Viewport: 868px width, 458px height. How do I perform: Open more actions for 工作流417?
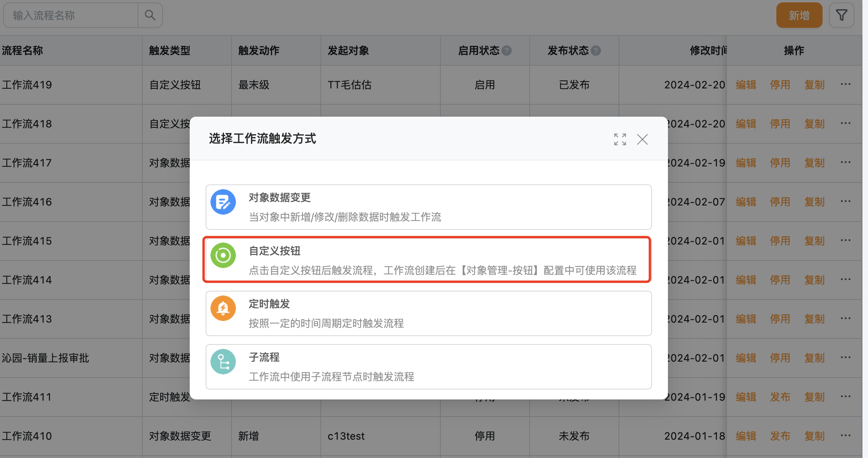click(x=846, y=162)
